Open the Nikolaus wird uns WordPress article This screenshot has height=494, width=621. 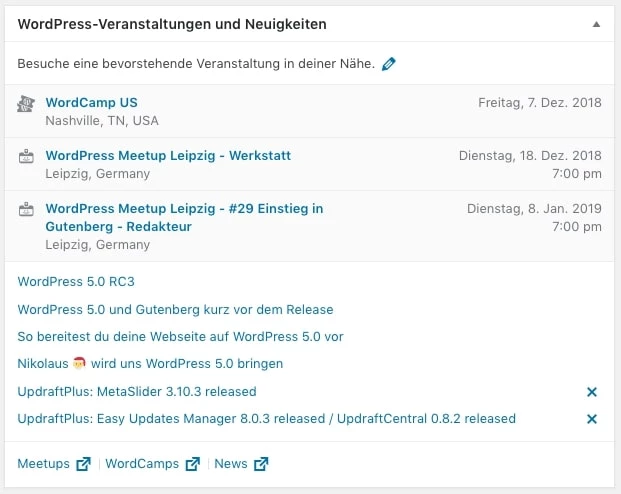click(150, 364)
